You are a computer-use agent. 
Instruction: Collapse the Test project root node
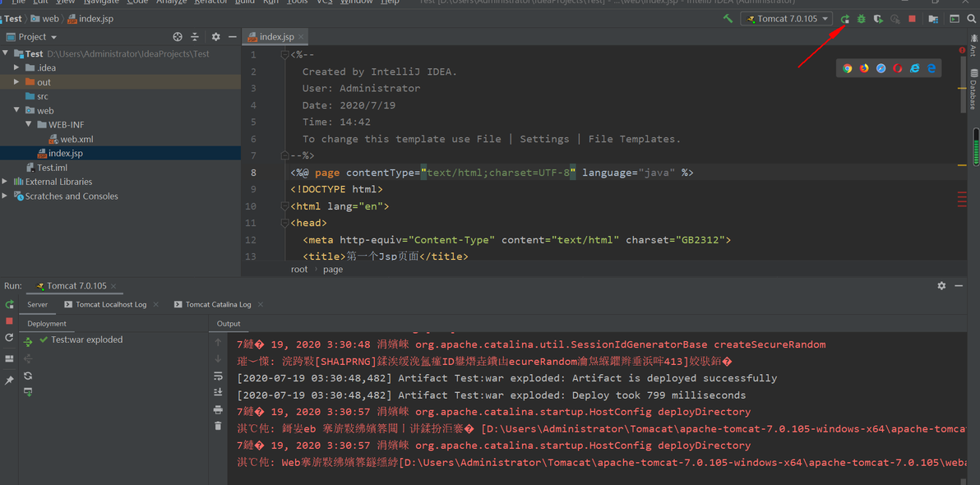click(x=6, y=53)
